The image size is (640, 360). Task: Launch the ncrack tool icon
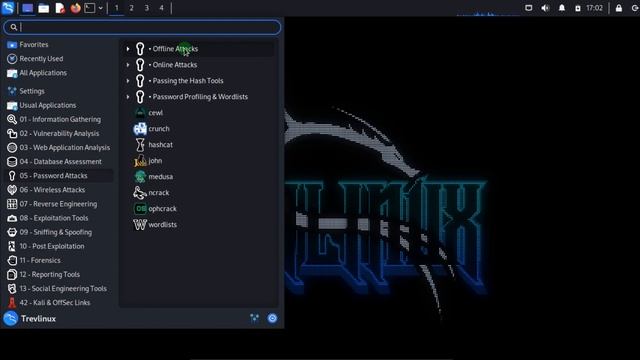(140, 193)
